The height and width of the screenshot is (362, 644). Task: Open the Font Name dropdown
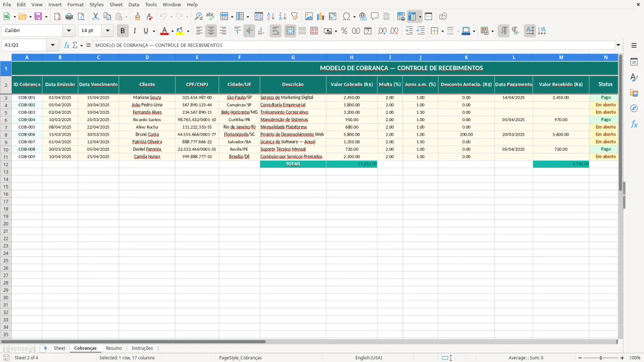click(x=69, y=31)
